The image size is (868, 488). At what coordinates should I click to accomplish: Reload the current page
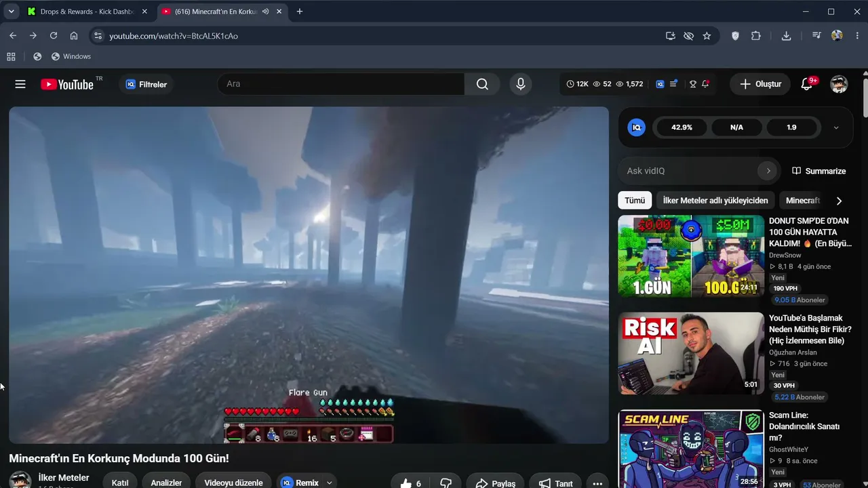pos(54,36)
